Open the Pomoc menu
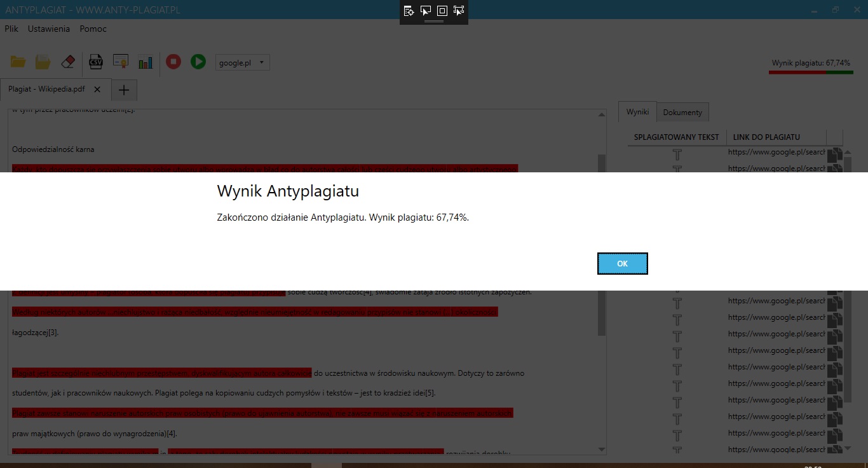The height and width of the screenshot is (468, 868). tap(93, 29)
